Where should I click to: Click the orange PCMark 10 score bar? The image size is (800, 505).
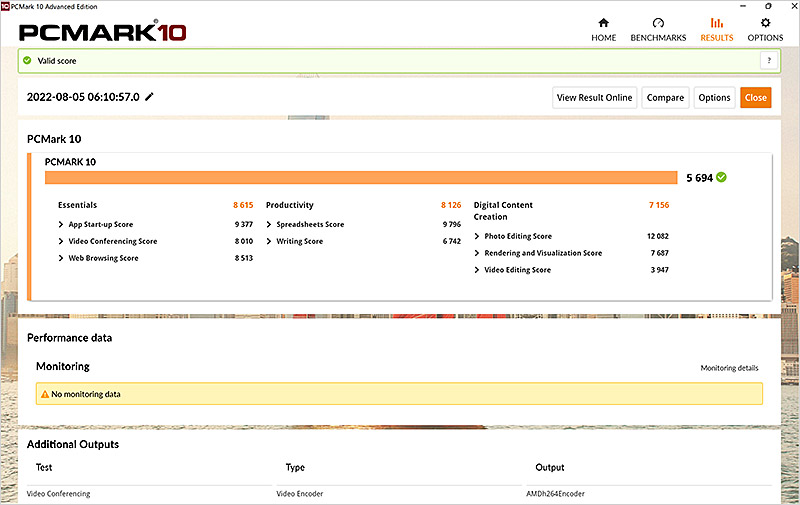(361, 177)
